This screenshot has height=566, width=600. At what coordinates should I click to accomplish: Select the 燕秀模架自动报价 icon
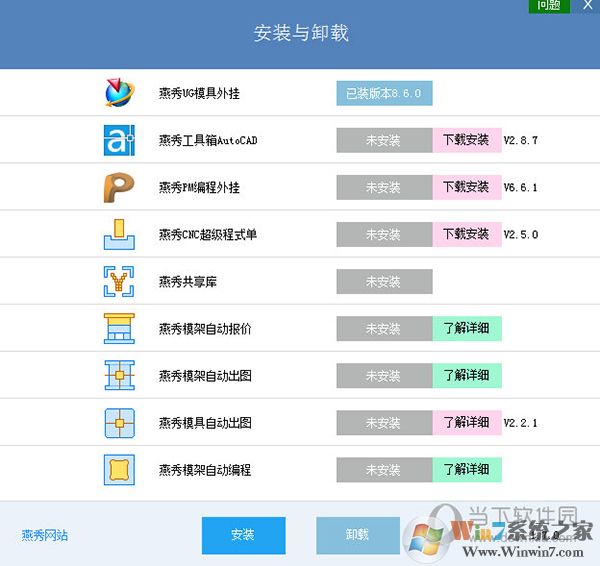tap(119, 328)
